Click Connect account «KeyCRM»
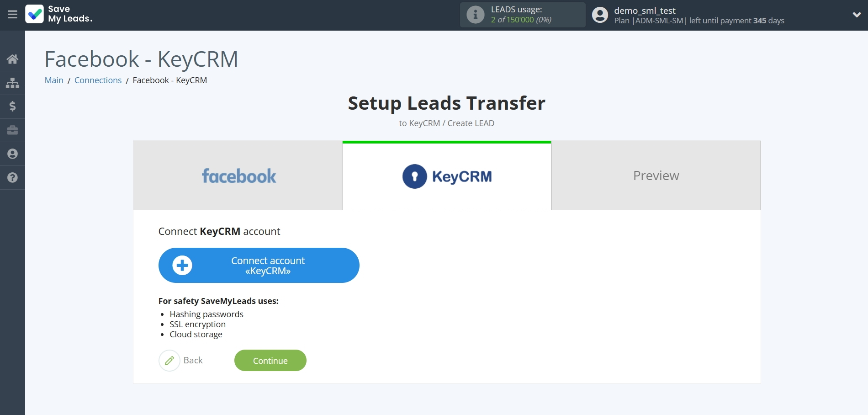This screenshot has height=415, width=868. (267, 265)
